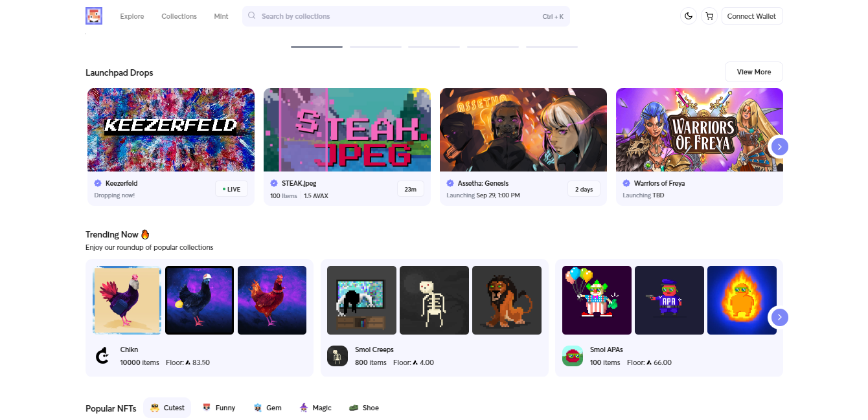Toggle dark mode moon icon
Viewport: 868px width, 420px height.
[x=689, y=16]
